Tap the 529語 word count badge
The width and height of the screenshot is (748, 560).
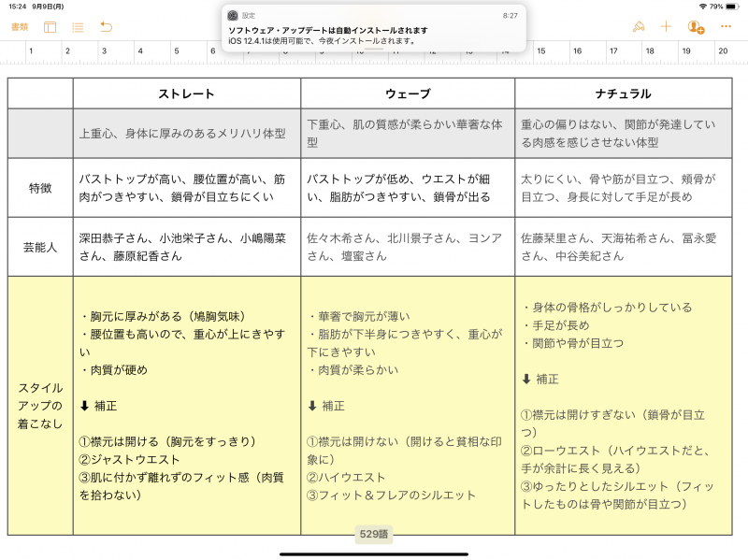pos(374,534)
